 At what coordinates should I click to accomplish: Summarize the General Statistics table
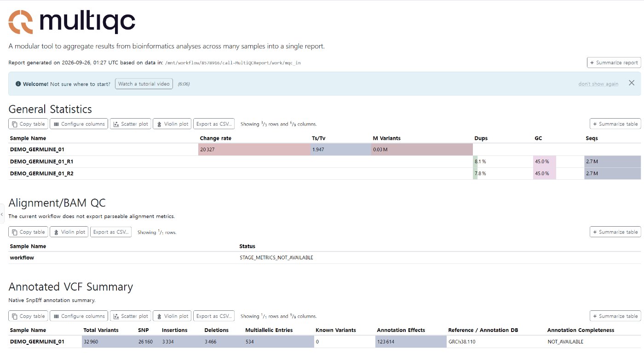coord(615,124)
